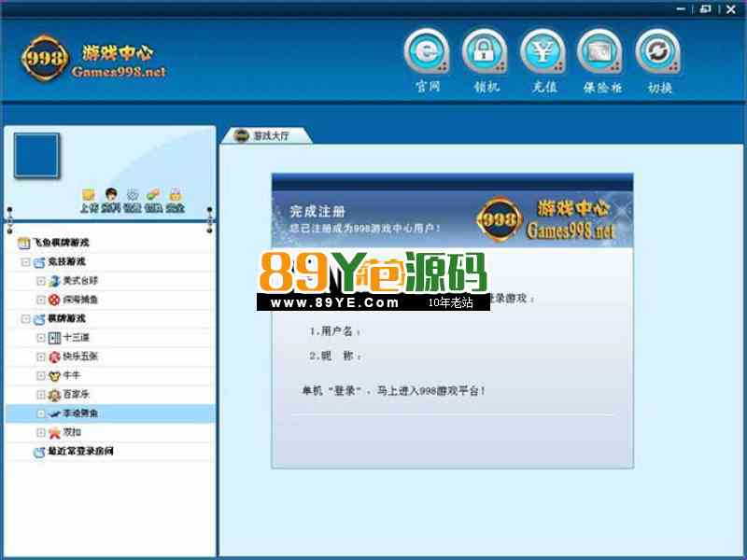The width and height of the screenshot is (747, 560).
Task: Open the 充值 recharge yen icon
Action: tap(542, 52)
